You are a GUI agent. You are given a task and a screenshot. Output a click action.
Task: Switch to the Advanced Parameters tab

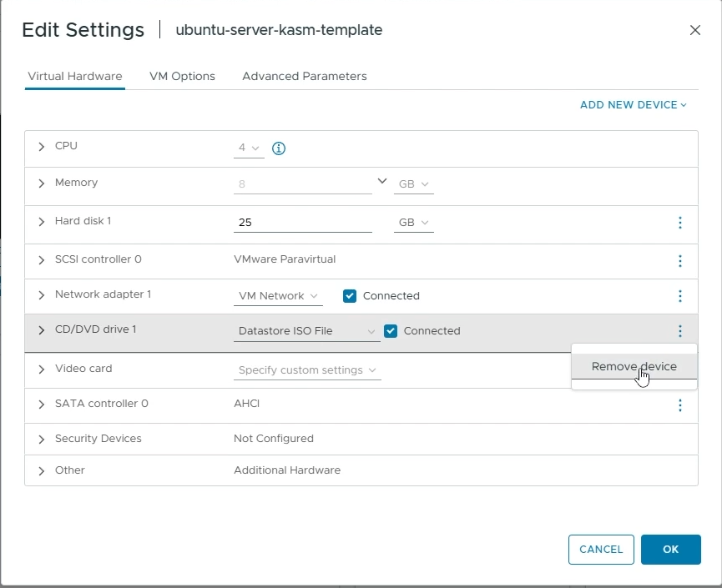tap(304, 75)
